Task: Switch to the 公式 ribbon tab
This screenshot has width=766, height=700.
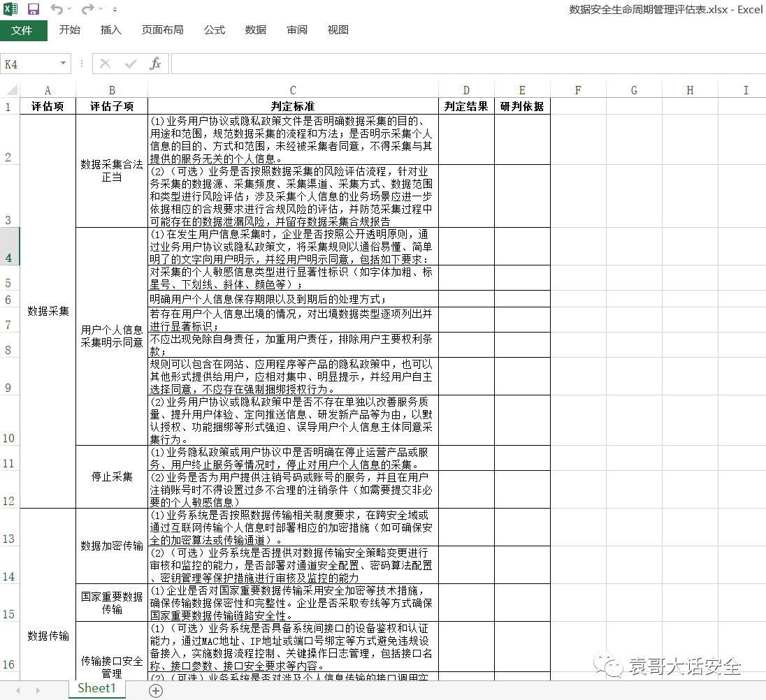Action: [x=214, y=30]
